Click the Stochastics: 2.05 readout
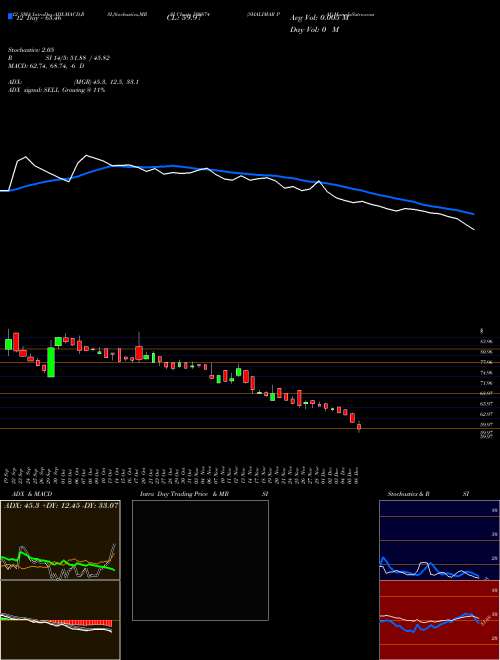The width and height of the screenshot is (500, 660). pos(29,50)
